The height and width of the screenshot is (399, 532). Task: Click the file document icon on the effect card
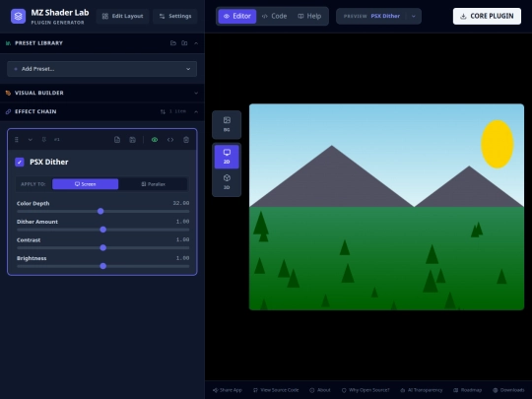117,140
